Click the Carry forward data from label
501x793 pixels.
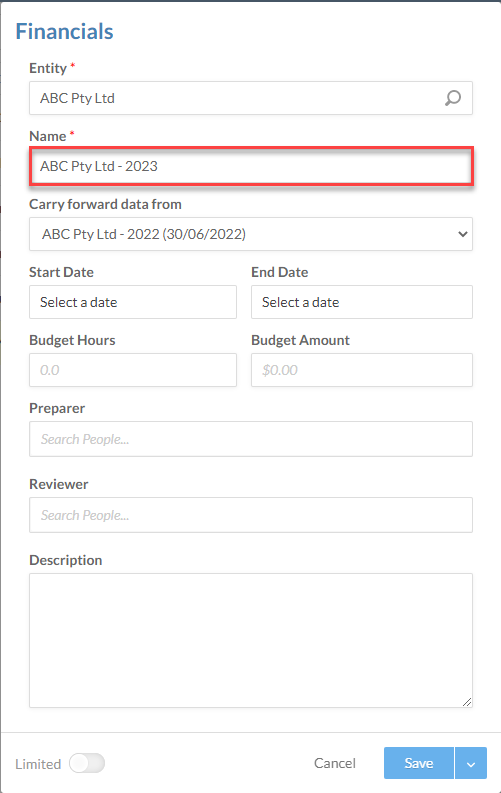click(105, 204)
